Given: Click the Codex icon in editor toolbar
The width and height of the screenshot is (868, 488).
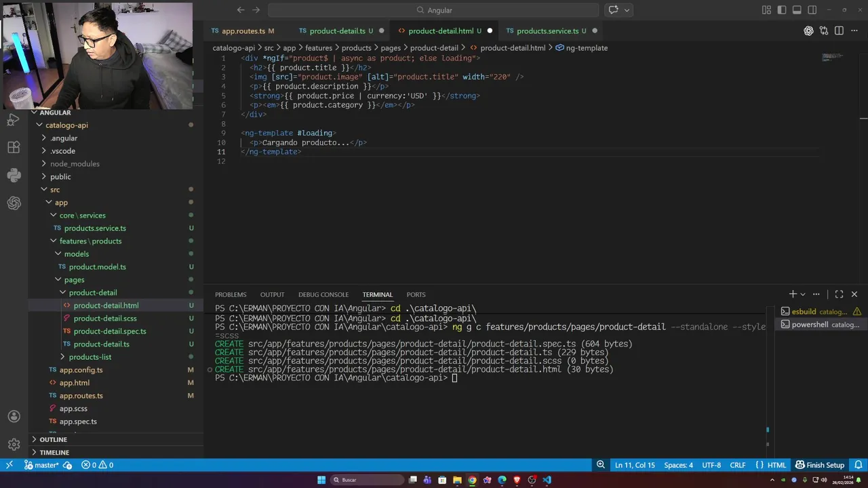Looking at the screenshot, I should pyautogui.click(x=808, y=30).
